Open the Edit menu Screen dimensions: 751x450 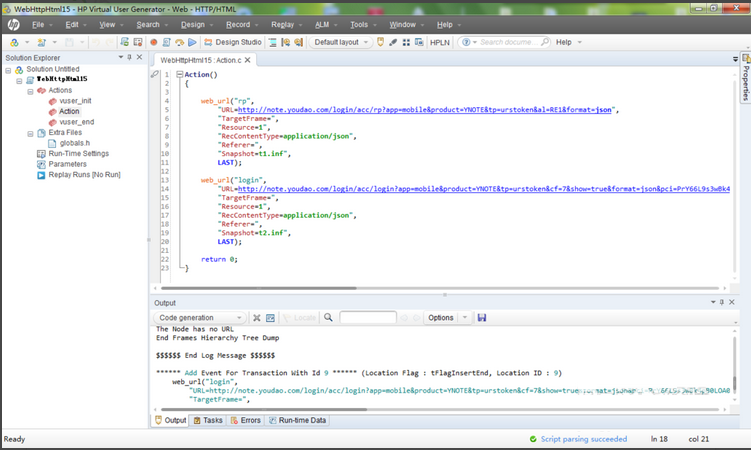coord(72,24)
